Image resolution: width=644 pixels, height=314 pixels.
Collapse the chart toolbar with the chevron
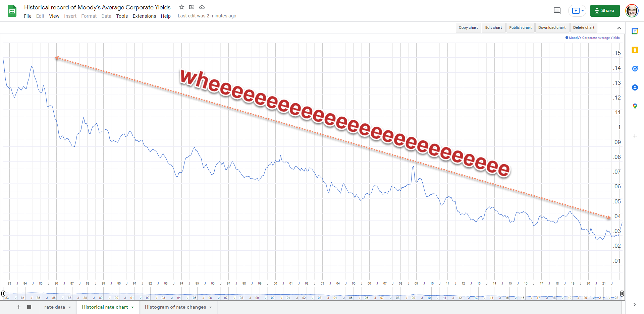pyautogui.click(x=619, y=28)
